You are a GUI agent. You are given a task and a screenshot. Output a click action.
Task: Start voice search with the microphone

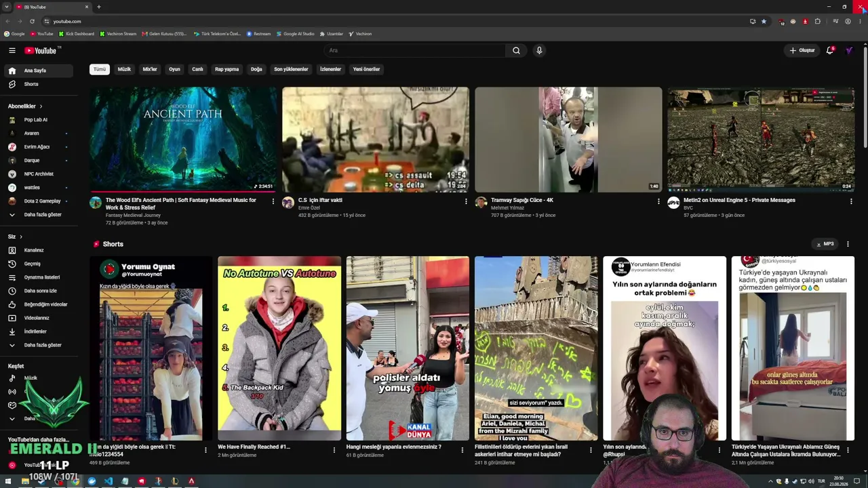539,50
